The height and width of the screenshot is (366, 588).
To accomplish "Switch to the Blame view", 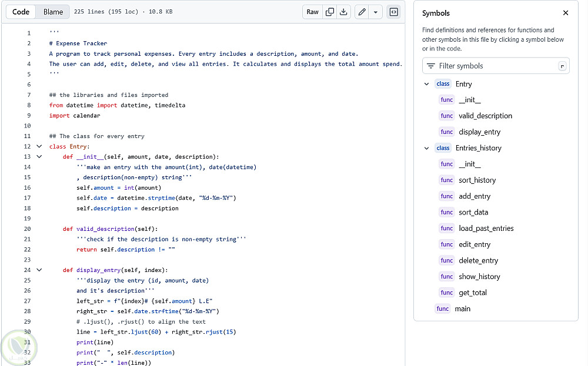I will (x=53, y=12).
